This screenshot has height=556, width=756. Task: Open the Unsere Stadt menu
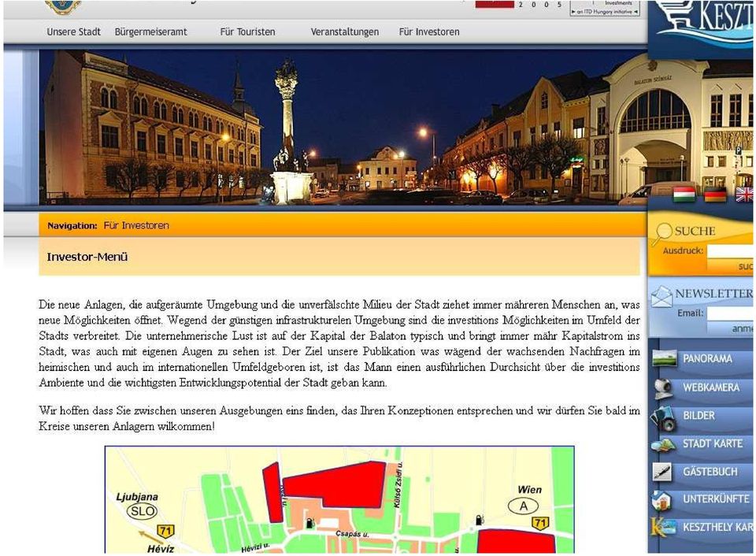(x=74, y=32)
